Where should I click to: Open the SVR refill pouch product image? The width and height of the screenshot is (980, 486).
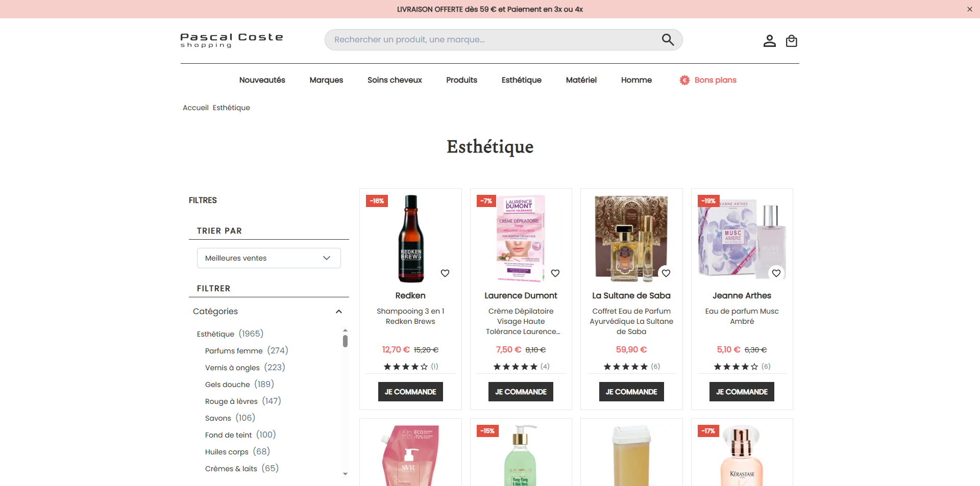[410, 455]
